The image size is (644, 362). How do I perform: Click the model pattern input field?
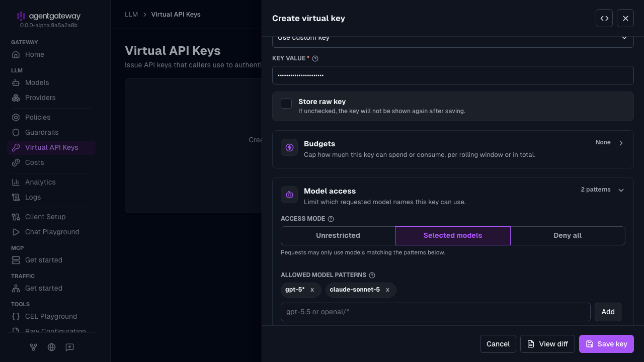(436, 312)
